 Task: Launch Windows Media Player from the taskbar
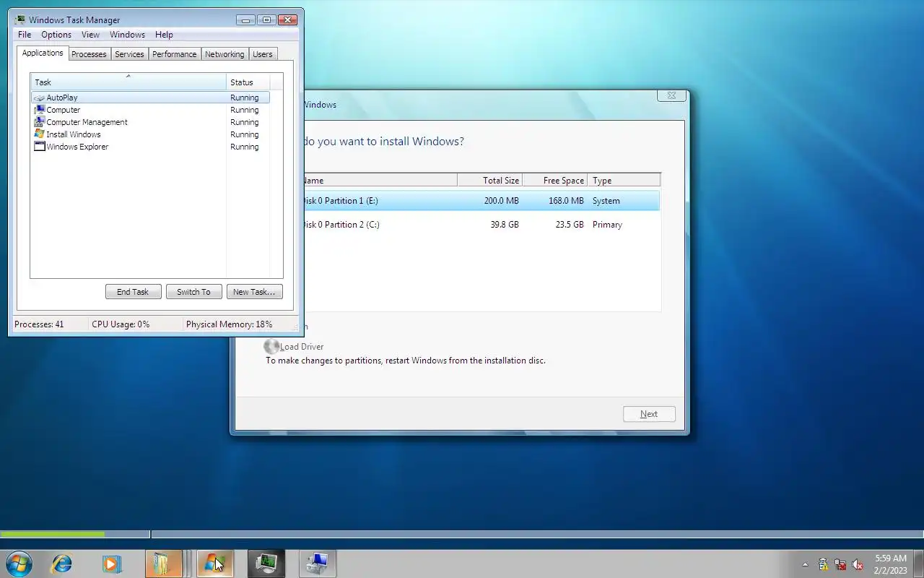coord(112,564)
